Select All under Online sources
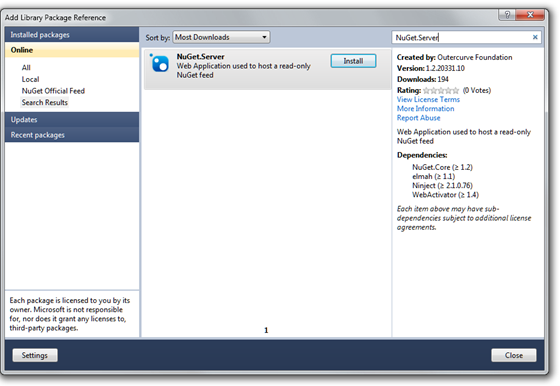Screen dimensions: 560x386 26,67
